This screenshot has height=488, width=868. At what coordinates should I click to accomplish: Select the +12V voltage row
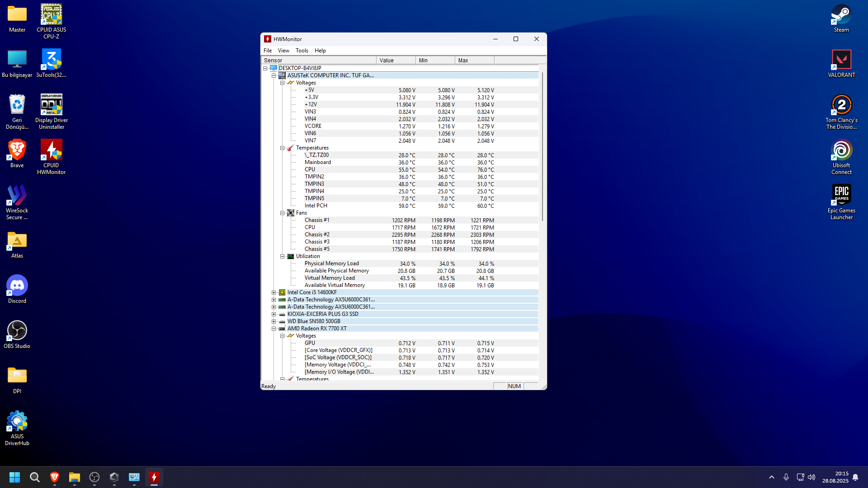pyautogui.click(x=400, y=104)
